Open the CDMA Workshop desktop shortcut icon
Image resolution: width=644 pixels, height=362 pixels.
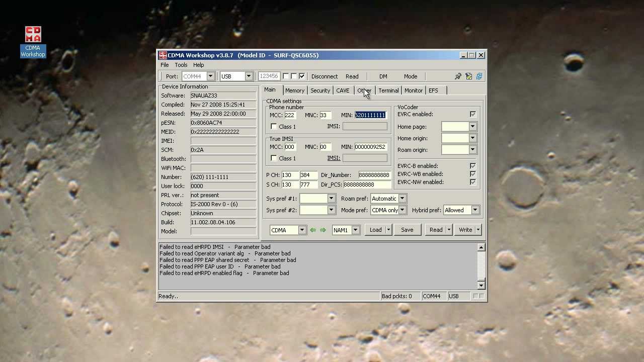[33, 42]
